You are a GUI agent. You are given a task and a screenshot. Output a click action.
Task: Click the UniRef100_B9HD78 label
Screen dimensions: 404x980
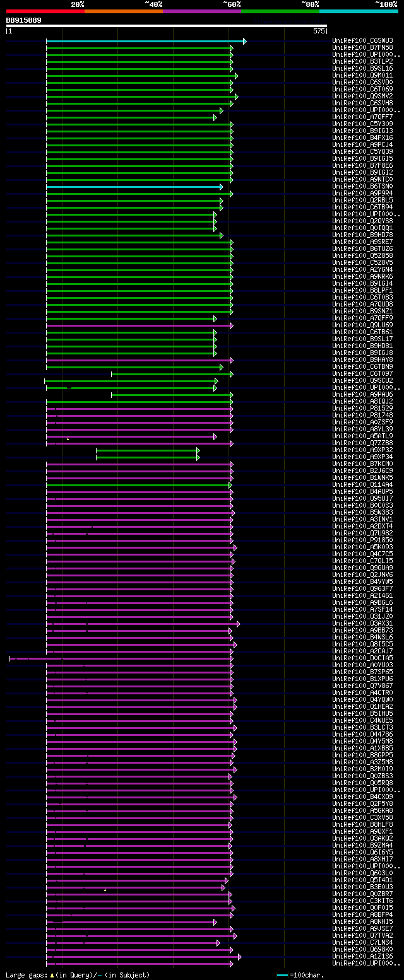(362, 235)
